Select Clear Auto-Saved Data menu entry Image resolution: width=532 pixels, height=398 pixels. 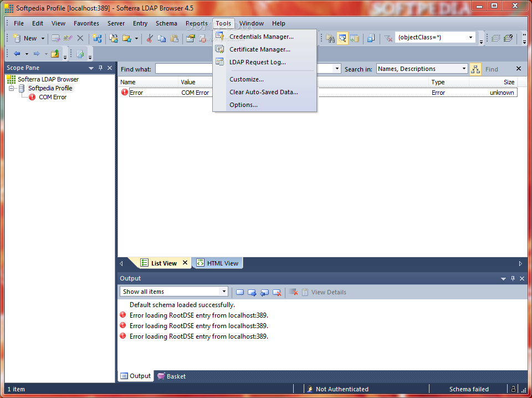[x=265, y=92]
